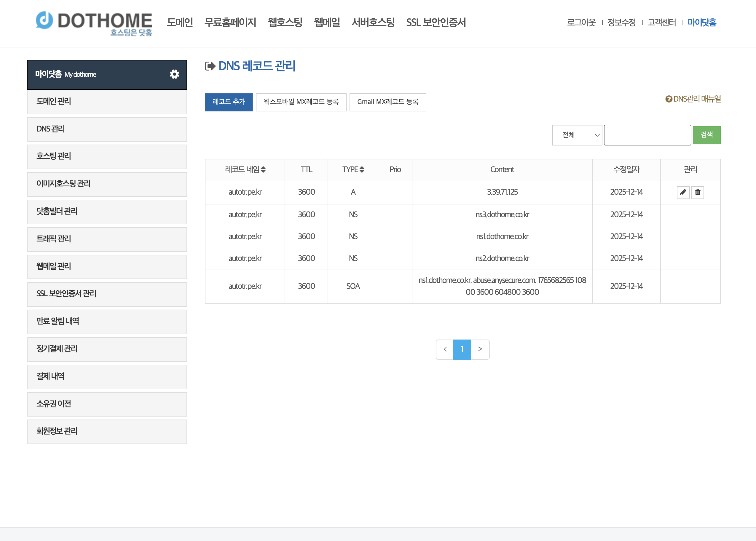Click the 로그아웃 link
Viewport: 756px width, 541px height.
tap(581, 22)
